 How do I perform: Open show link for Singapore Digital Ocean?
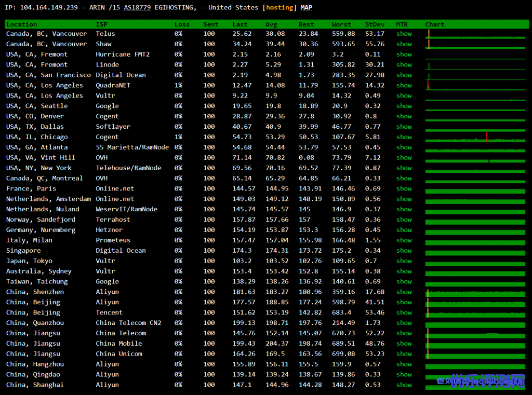pyautogui.click(x=404, y=251)
